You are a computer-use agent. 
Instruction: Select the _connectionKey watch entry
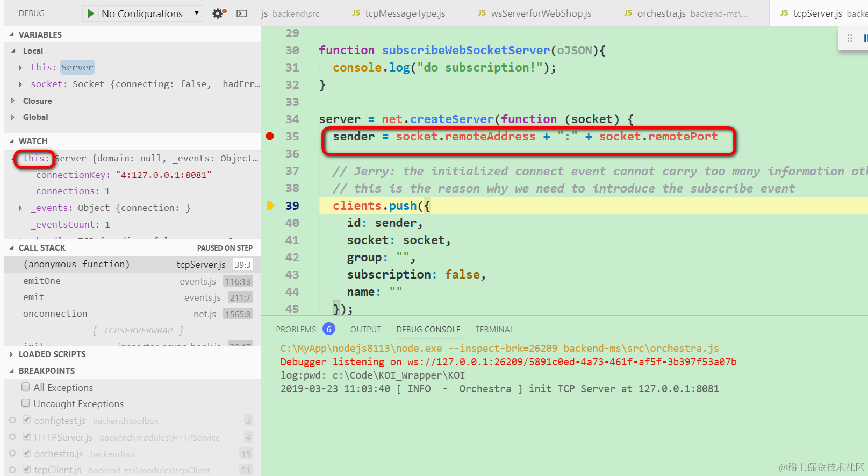coord(132,175)
